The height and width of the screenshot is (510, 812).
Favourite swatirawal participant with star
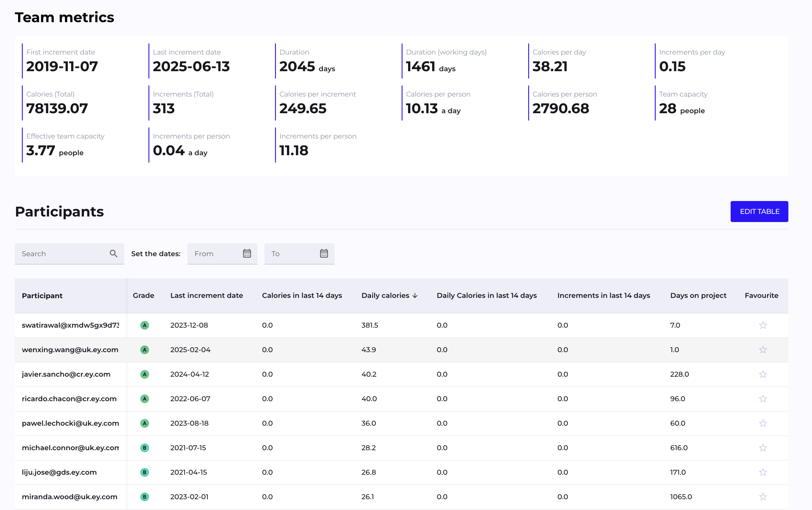tap(763, 326)
